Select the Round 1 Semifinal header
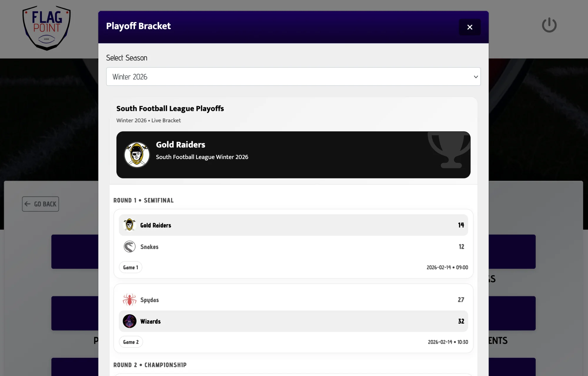The height and width of the screenshot is (376, 588). coord(143,200)
